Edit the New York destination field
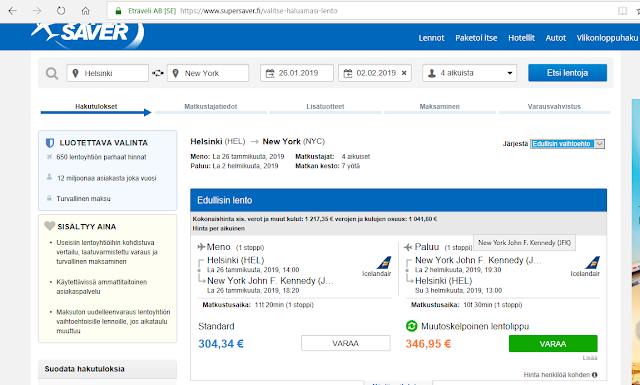 coord(208,73)
